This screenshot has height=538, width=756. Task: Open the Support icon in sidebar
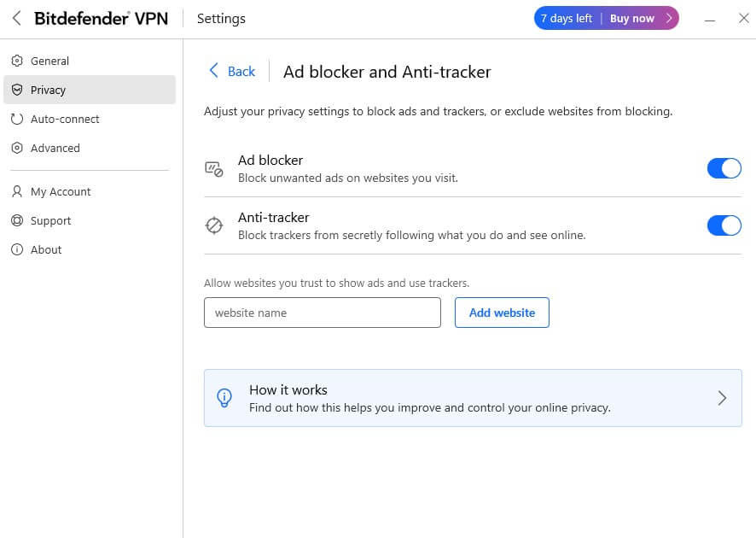point(18,220)
